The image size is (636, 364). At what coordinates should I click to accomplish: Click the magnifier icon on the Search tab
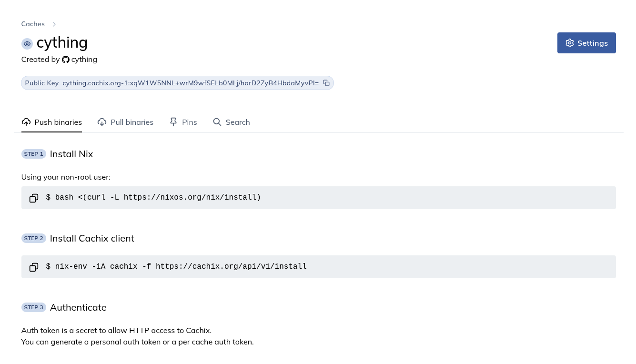pos(217,122)
